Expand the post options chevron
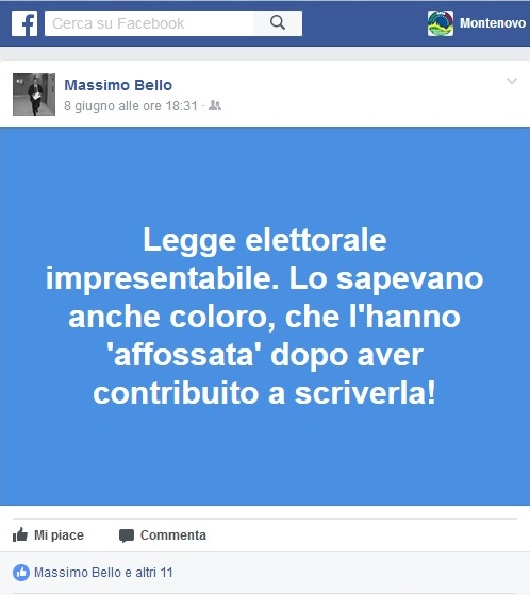 [x=512, y=81]
